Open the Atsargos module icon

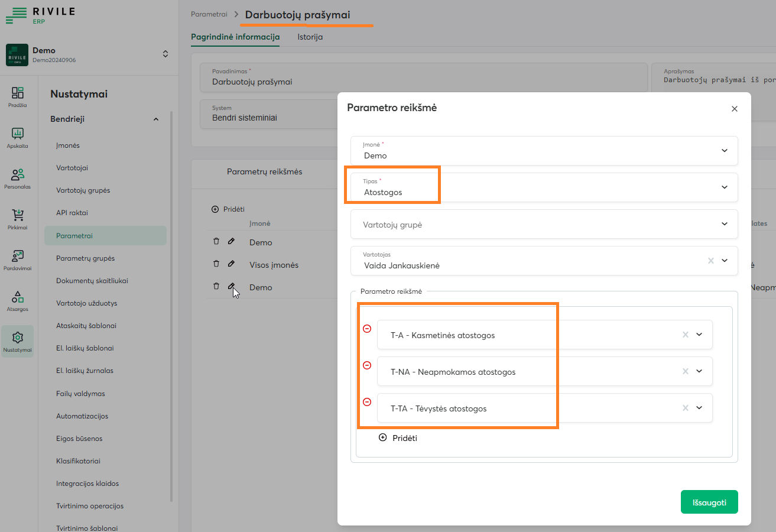(x=18, y=300)
